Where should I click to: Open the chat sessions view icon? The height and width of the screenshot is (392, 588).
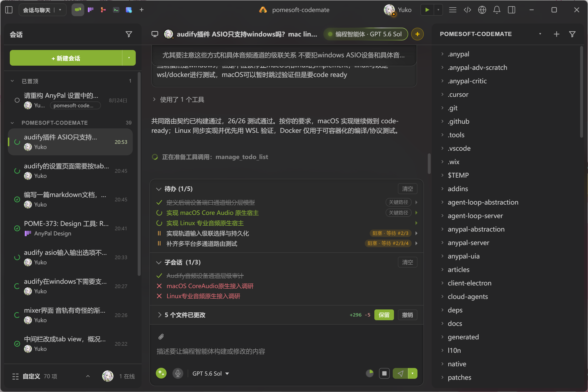click(78, 10)
